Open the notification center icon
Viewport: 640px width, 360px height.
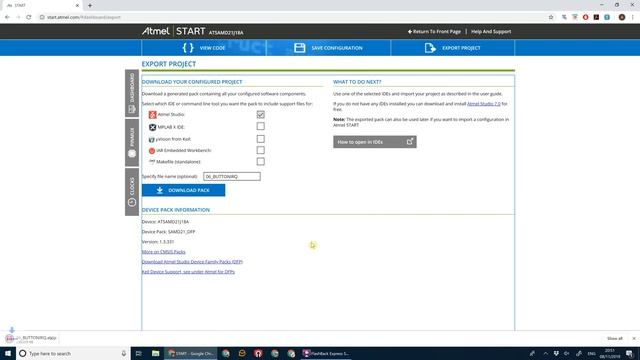[629, 353]
